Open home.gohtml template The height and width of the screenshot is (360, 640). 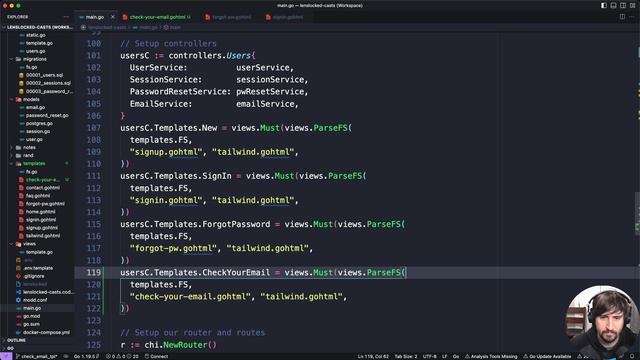coord(40,212)
